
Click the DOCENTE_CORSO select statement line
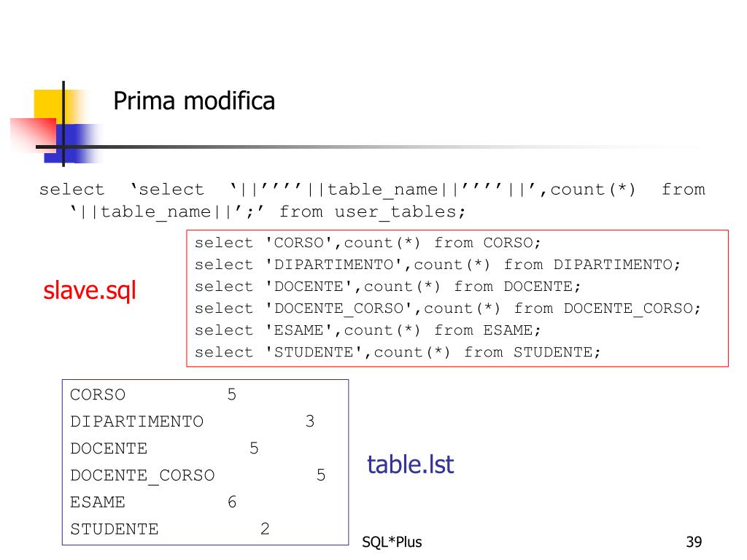tap(447, 308)
